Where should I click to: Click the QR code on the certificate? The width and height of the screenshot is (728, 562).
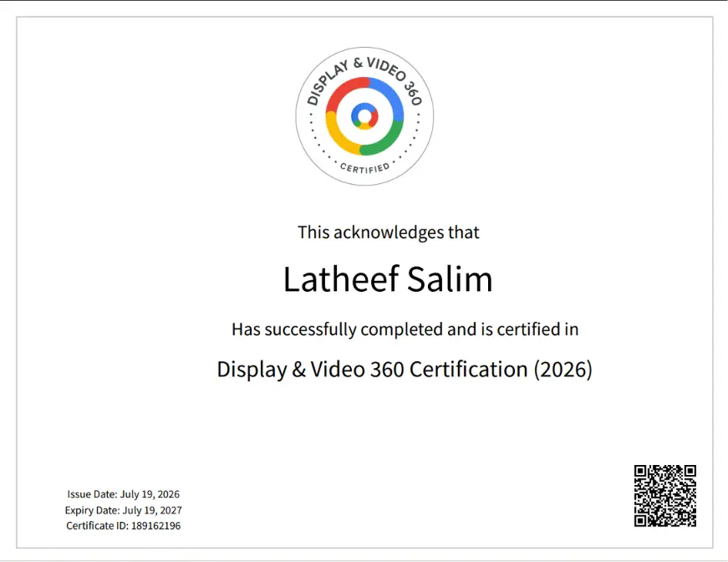pyautogui.click(x=664, y=496)
